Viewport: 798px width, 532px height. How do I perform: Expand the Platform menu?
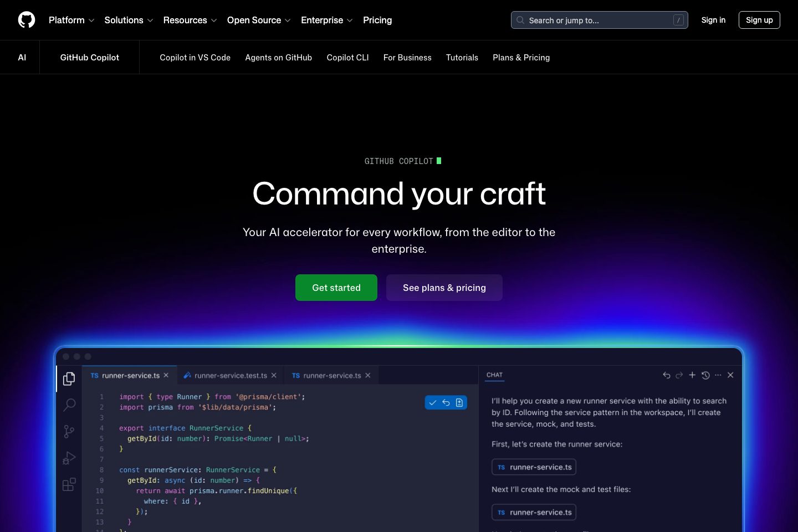pos(71,20)
